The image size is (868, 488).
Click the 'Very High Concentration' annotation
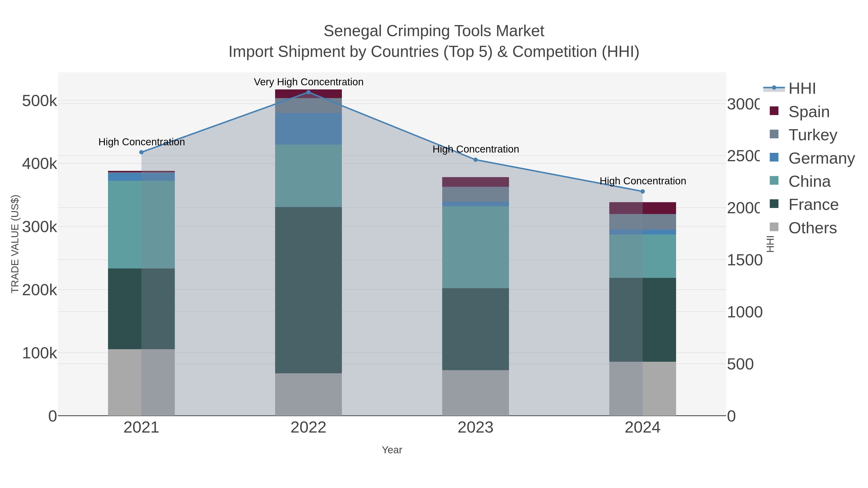(x=309, y=82)
